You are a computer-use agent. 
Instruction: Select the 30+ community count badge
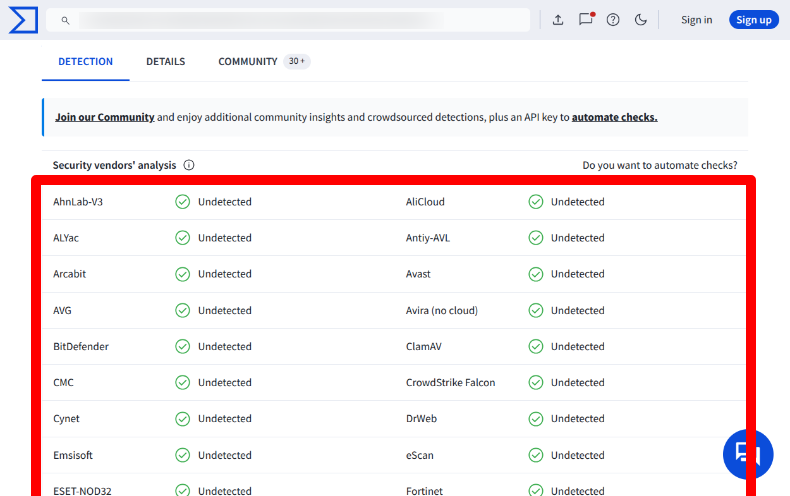click(x=297, y=61)
